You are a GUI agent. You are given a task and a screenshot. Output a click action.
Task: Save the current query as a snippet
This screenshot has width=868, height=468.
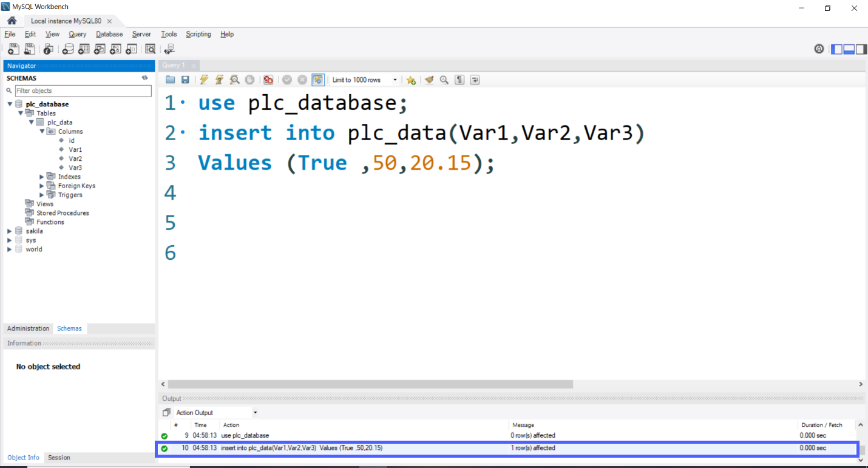pos(411,80)
